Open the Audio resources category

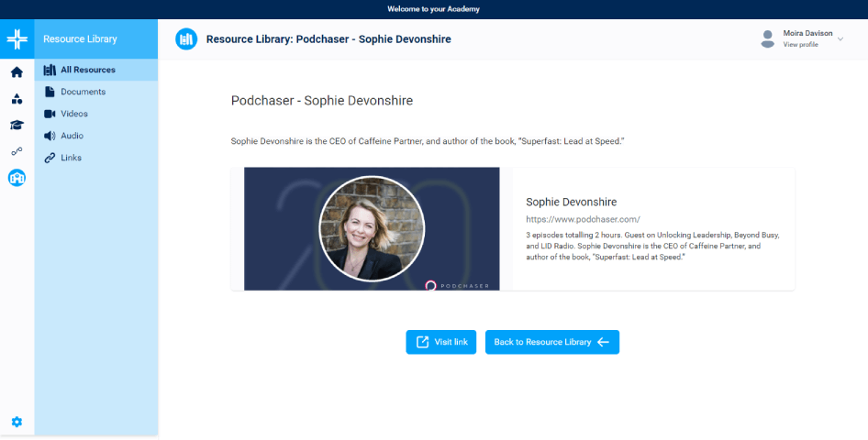click(72, 136)
